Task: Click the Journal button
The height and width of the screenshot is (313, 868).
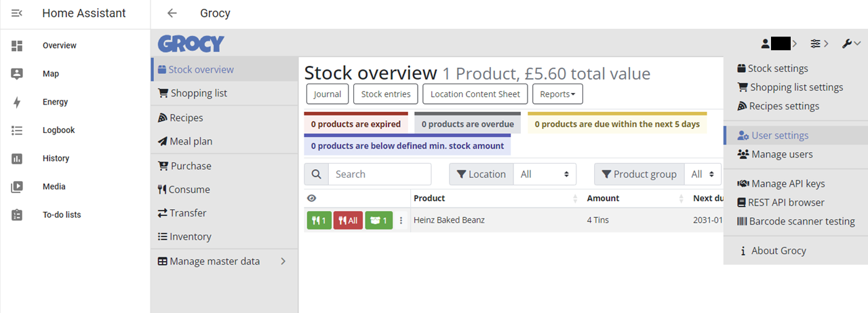Action: pyautogui.click(x=328, y=94)
